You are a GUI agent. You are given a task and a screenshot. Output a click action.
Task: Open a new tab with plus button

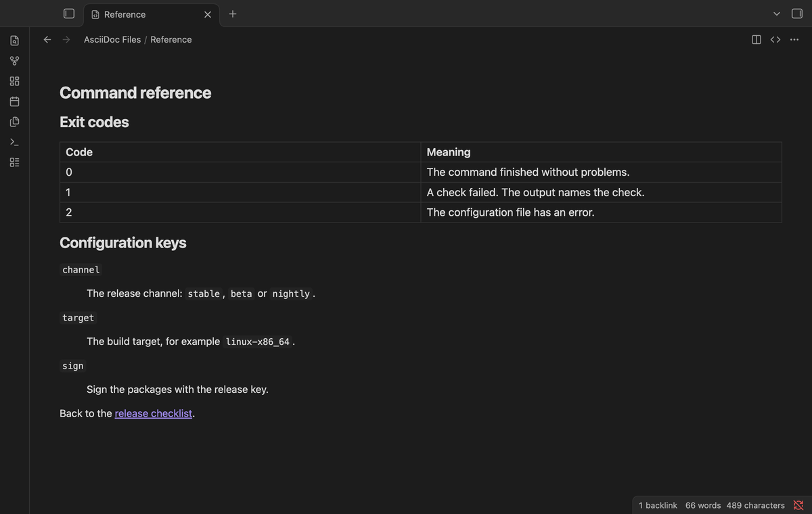click(x=233, y=14)
